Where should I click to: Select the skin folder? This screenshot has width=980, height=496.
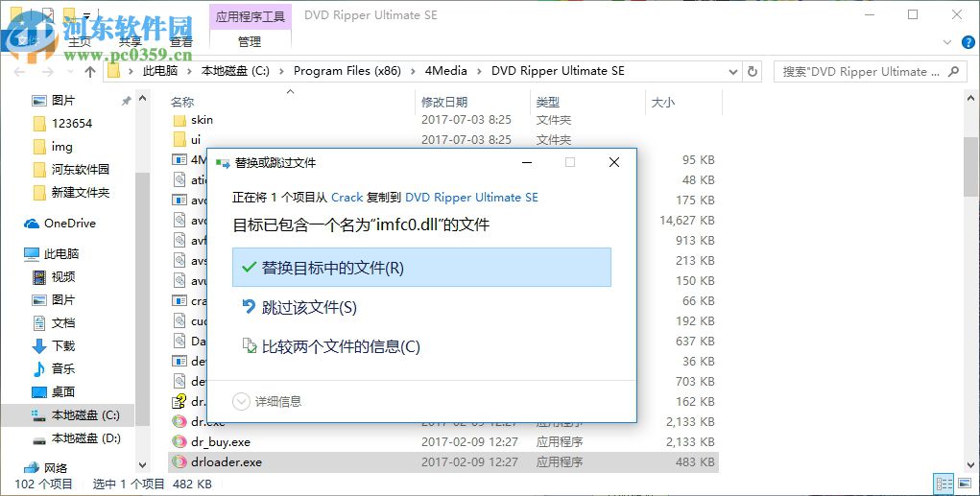point(202,119)
